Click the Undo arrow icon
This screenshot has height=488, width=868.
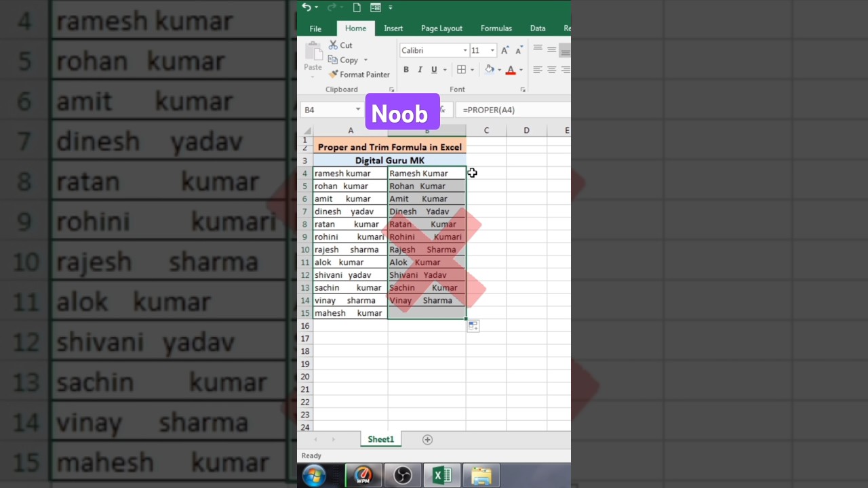pyautogui.click(x=307, y=7)
